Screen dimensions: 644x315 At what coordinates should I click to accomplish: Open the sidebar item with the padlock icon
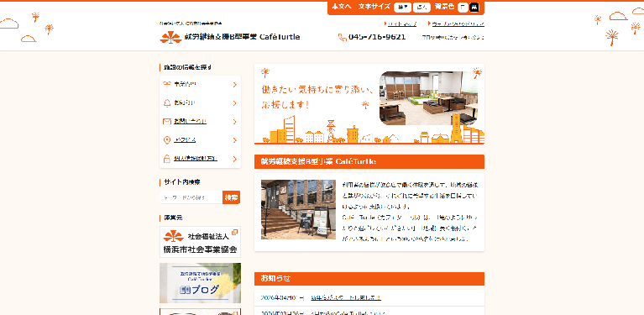[200, 159]
